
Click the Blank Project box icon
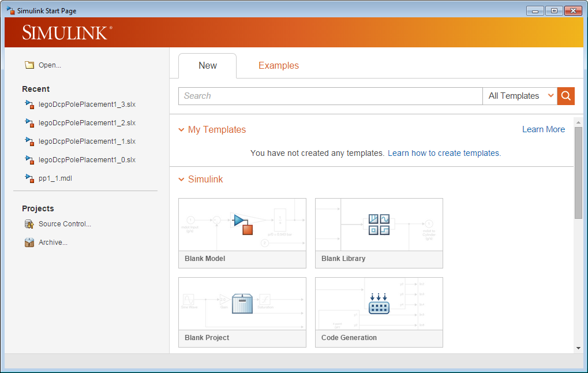click(242, 304)
